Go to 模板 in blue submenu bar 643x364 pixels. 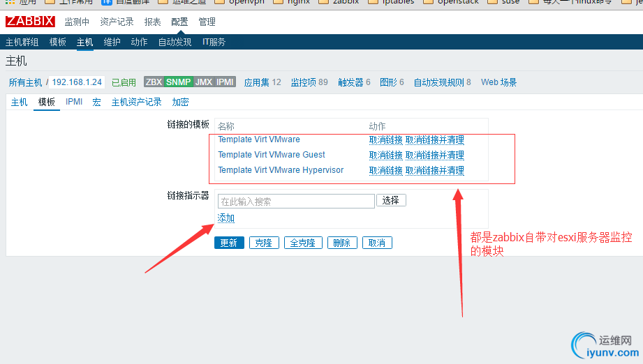(58, 42)
